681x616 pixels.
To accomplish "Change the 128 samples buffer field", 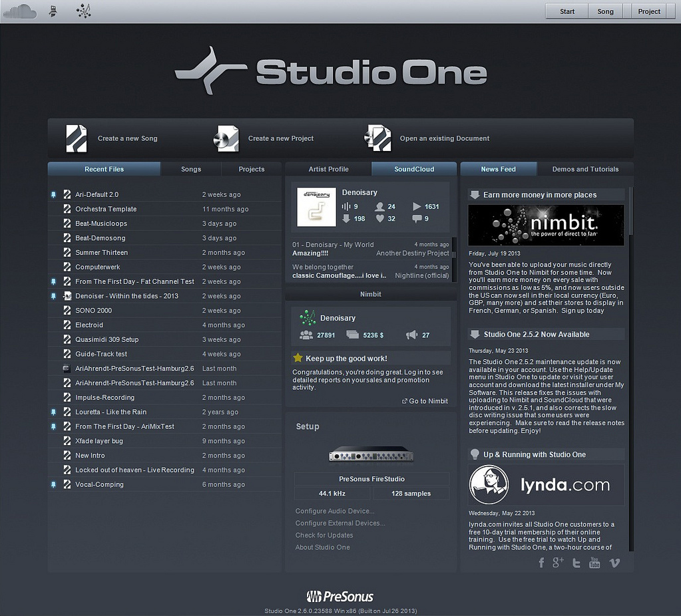I will point(411,494).
